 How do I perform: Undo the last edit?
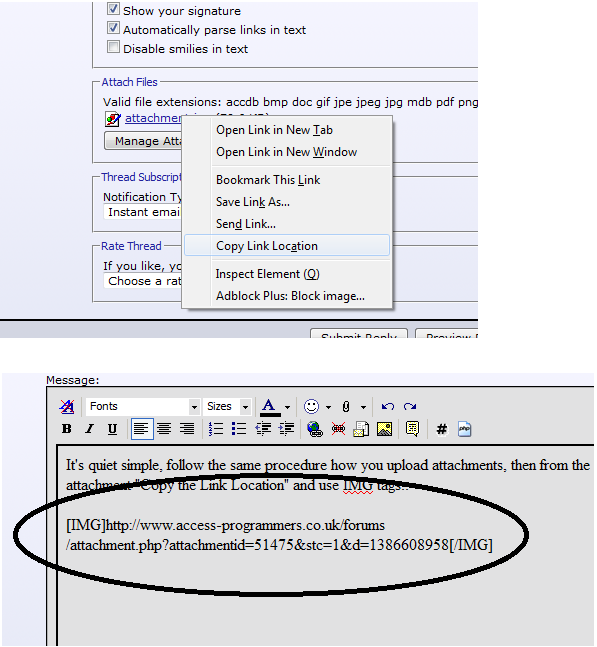pos(387,406)
